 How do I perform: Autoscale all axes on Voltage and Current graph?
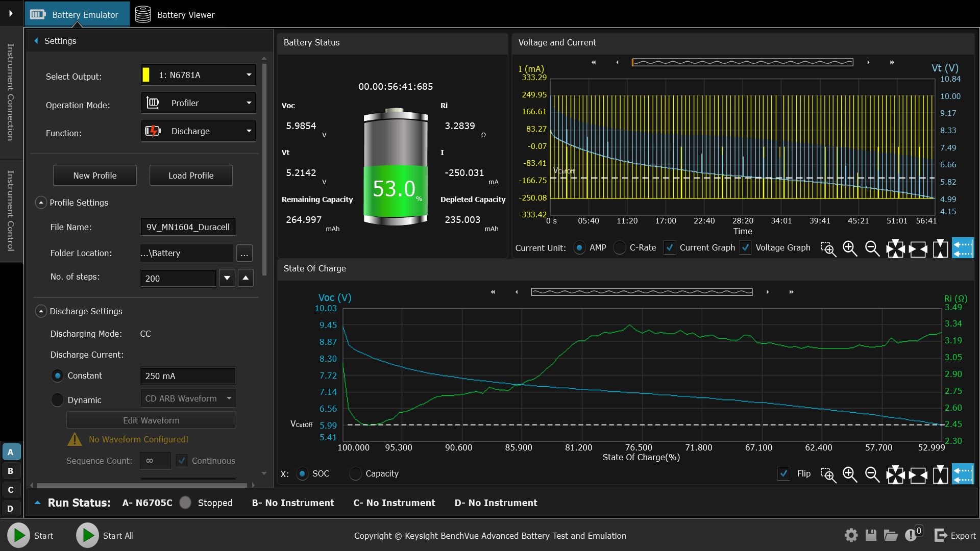pyautogui.click(x=895, y=248)
